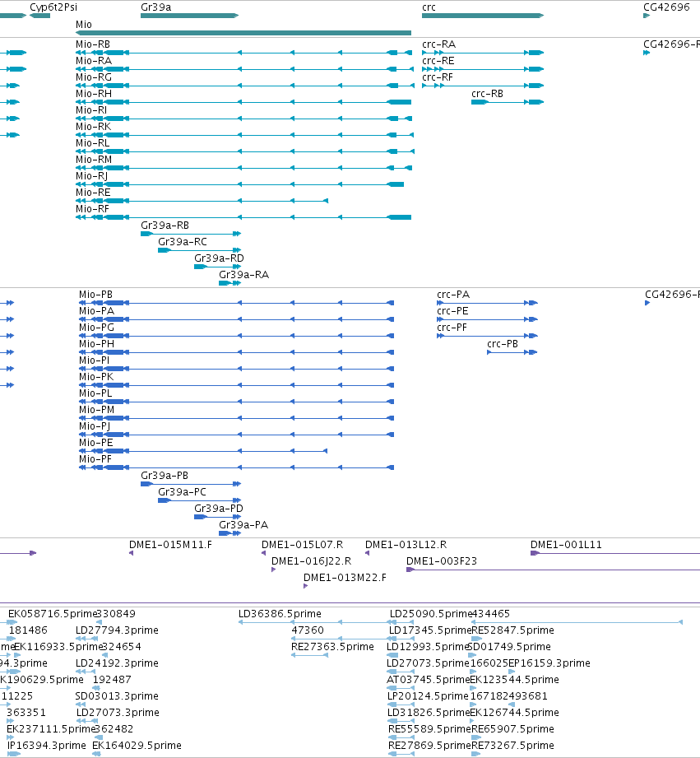Viewport: 700px width, 758px height.
Task: Select the Cyp6t2Psi gene label
Action: [x=53, y=7]
